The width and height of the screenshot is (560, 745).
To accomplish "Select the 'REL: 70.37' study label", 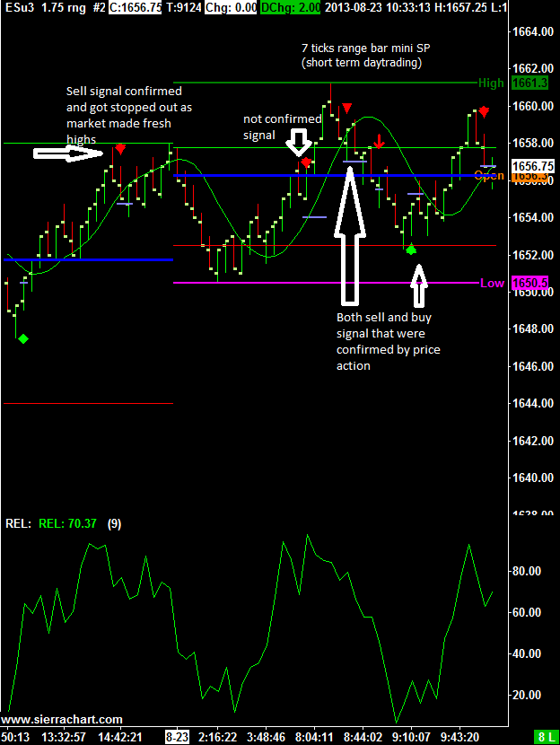I will point(67,523).
